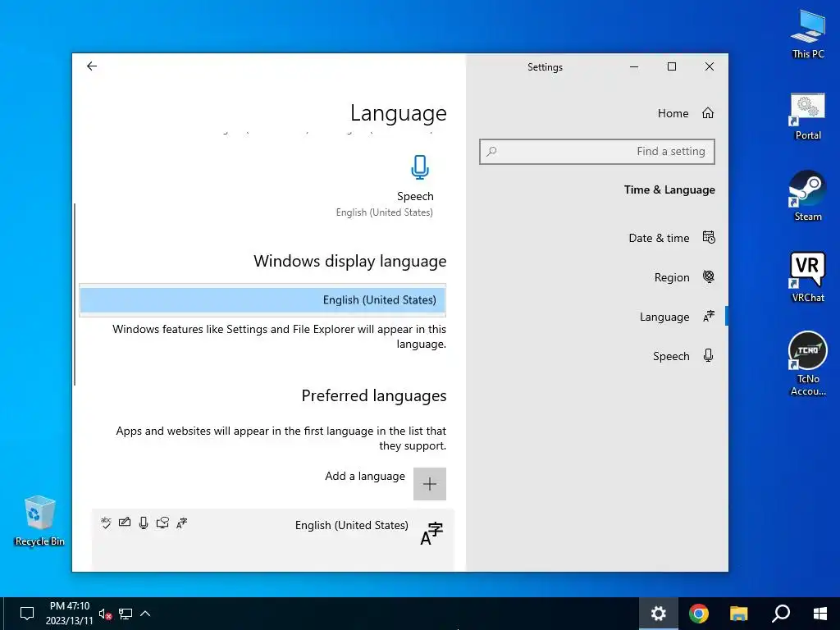Open Windows display language dropdown
This screenshot has height=630, width=840.
(x=262, y=300)
